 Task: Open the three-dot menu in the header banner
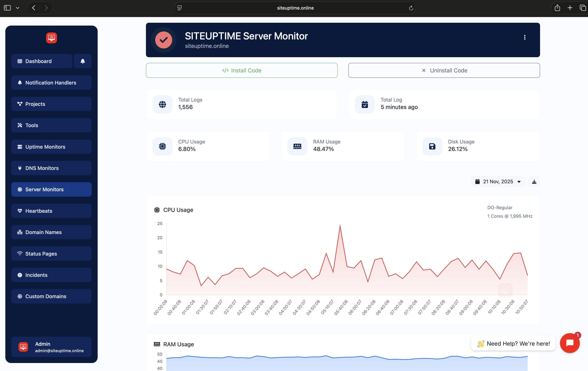(524, 37)
